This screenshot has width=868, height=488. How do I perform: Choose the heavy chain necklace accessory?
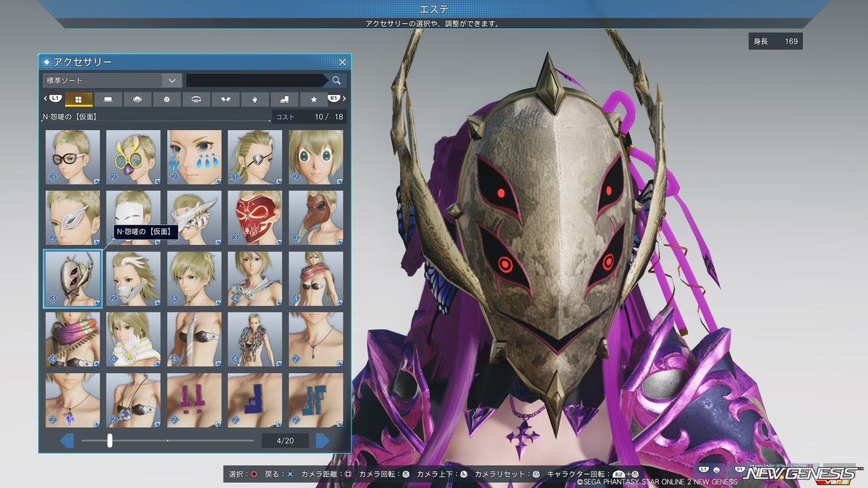pos(255,339)
